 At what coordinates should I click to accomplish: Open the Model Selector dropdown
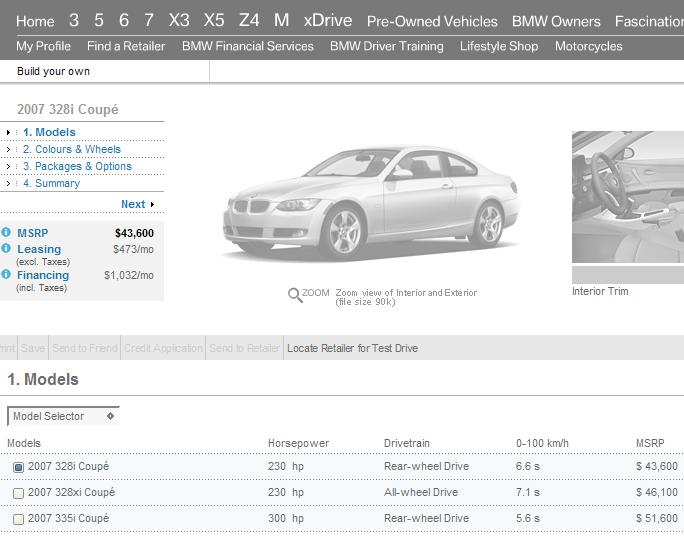(x=63, y=416)
